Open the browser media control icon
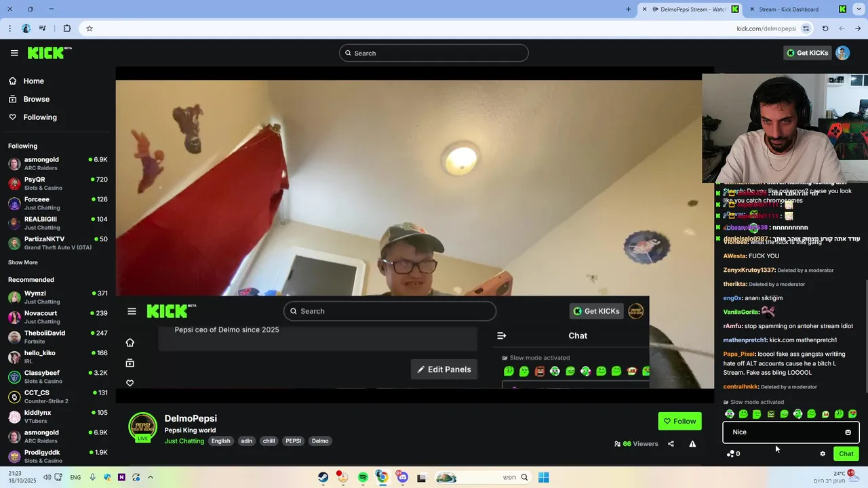The height and width of the screenshot is (488, 868). [x=43, y=28]
